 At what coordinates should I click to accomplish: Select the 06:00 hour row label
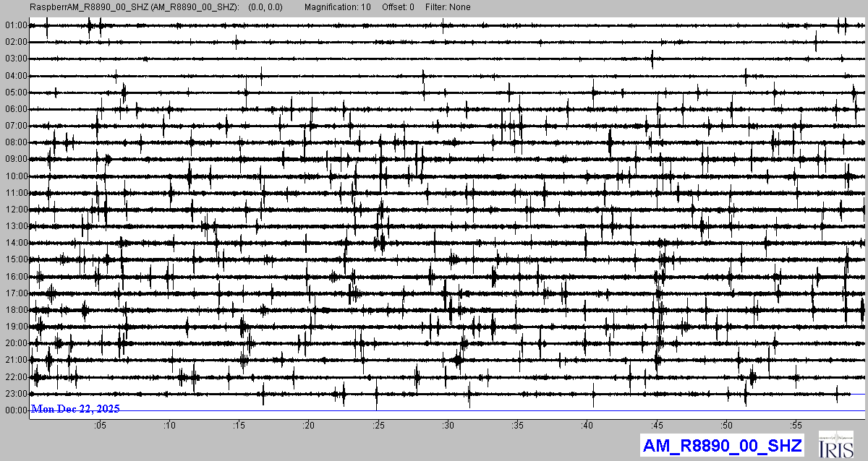(16, 109)
